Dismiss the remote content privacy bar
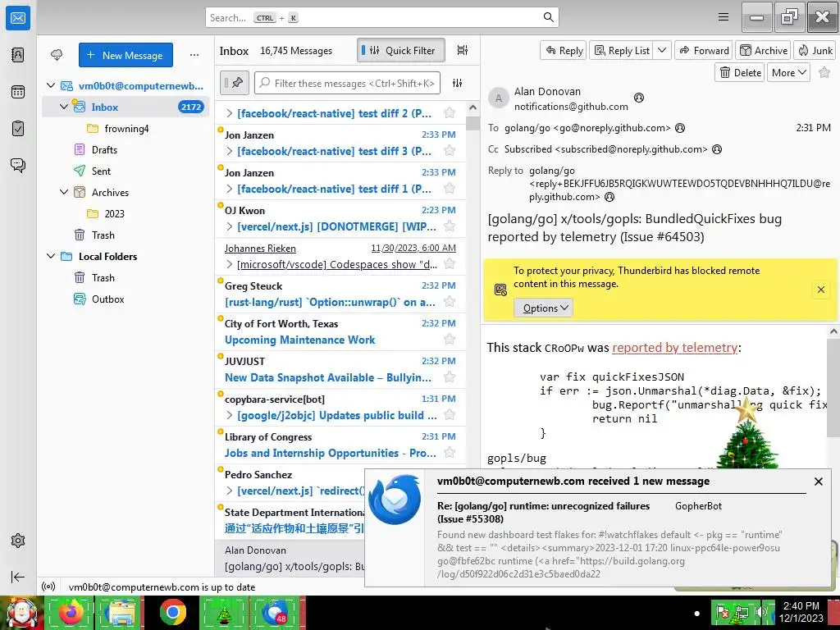Image resolution: width=840 pixels, height=630 pixels. click(820, 290)
